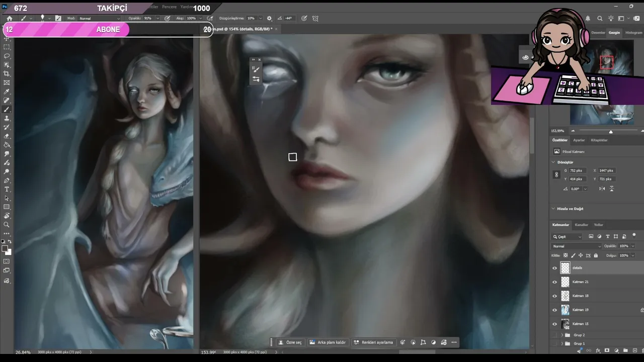Click the Navigator zoom slider handle
The height and width of the screenshot is (362, 644).
coord(611,132)
